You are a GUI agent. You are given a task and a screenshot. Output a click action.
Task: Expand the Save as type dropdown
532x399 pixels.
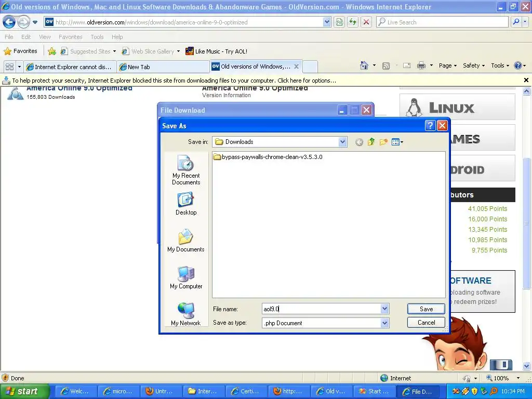tap(384, 323)
